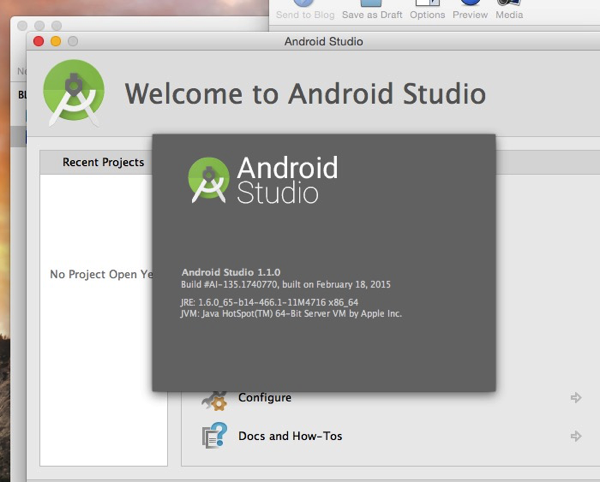Screen dimensions: 600x482
Task: Open the Docs and How-Tos entry
Action: coord(290,436)
